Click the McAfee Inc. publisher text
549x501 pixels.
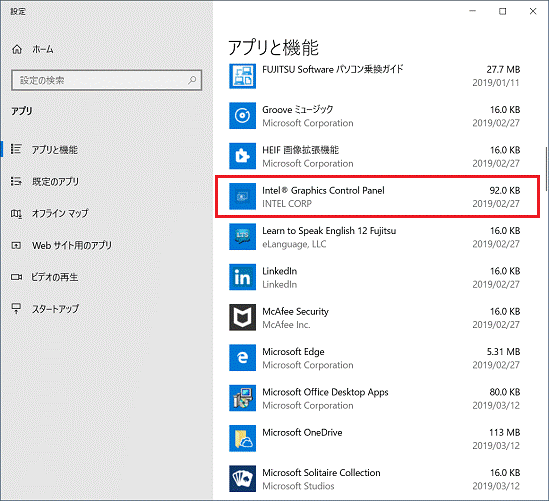tap(286, 325)
